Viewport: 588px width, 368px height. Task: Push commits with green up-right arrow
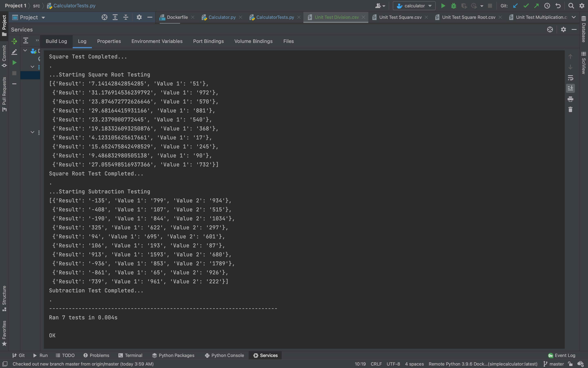click(x=536, y=6)
